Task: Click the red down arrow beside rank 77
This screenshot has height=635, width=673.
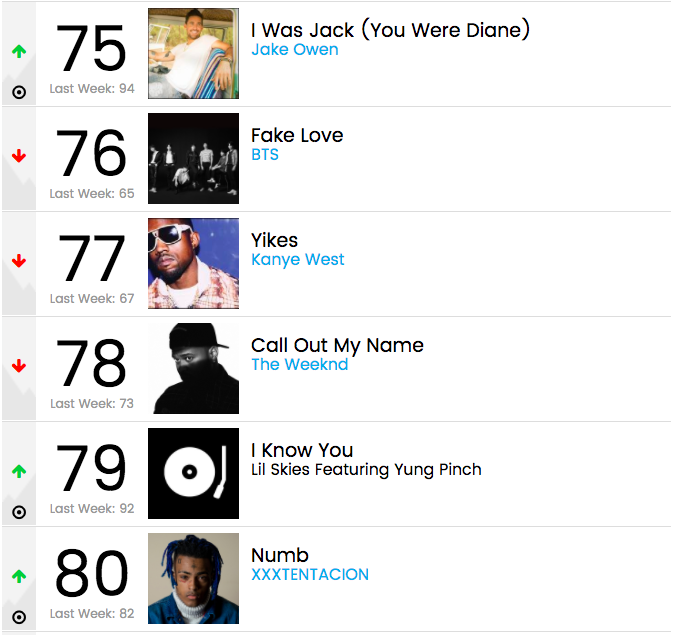Action: (x=19, y=261)
